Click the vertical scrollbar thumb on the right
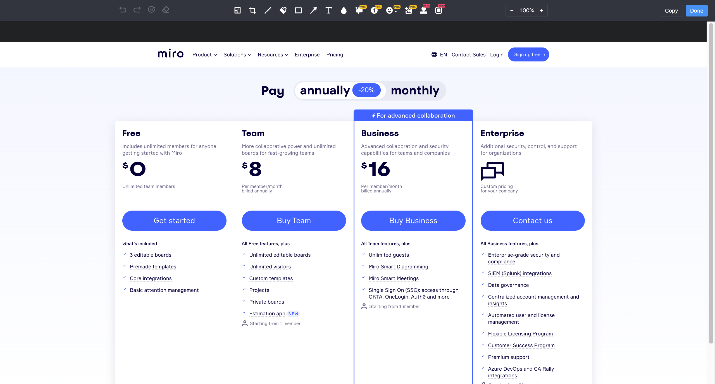The width and height of the screenshot is (715, 384). [710, 182]
